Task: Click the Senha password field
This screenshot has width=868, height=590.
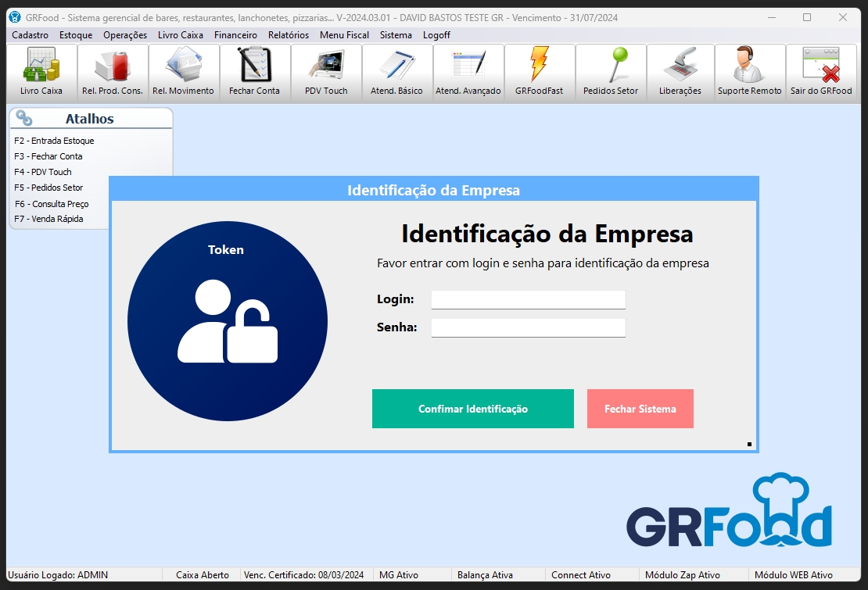Action: tap(528, 327)
